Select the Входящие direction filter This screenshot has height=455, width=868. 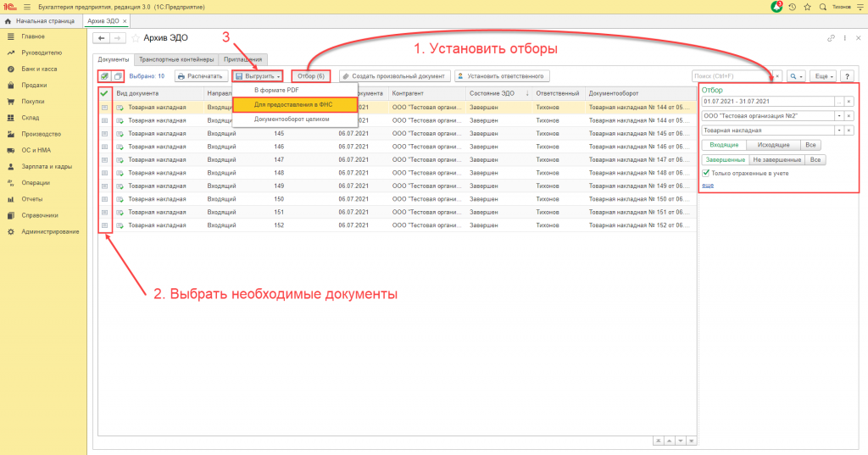tap(724, 145)
